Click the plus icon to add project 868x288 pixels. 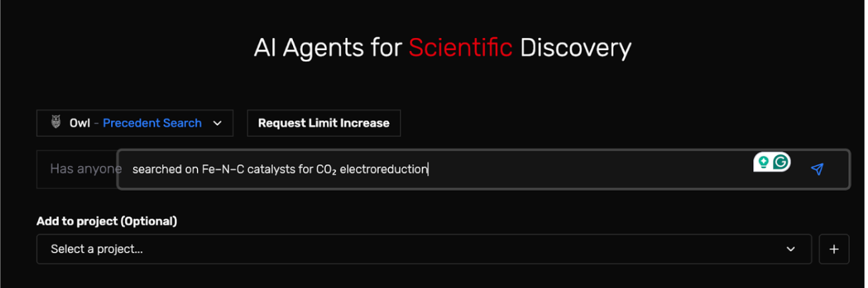pyautogui.click(x=834, y=249)
